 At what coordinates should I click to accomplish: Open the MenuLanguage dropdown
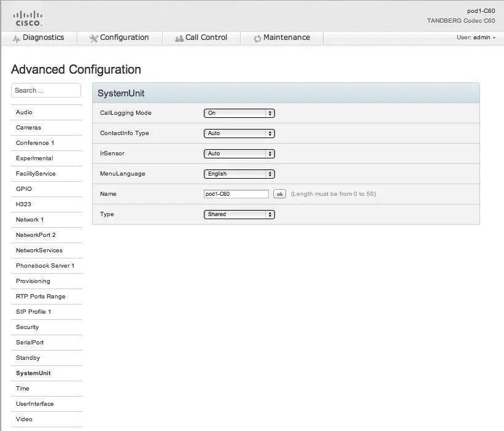[239, 174]
